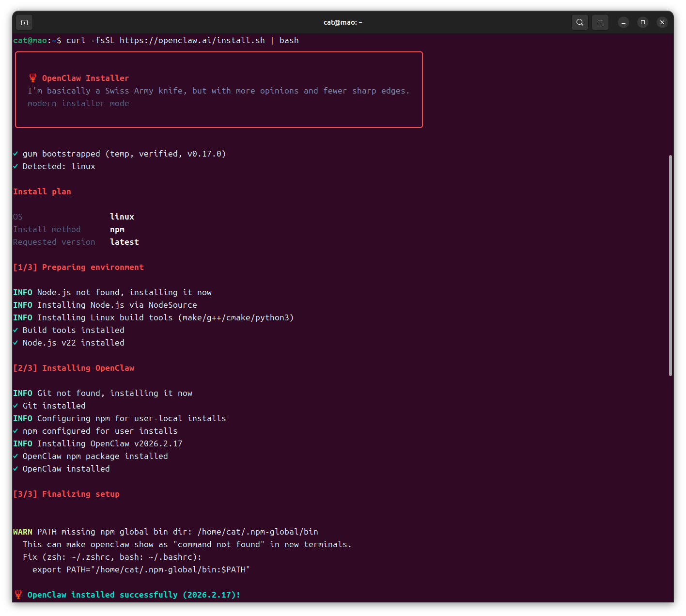This screenshot has width=686, height=616.
Task: Click 'Installing OpenClaw v2026.2.17' line
Action: [98, 443]
